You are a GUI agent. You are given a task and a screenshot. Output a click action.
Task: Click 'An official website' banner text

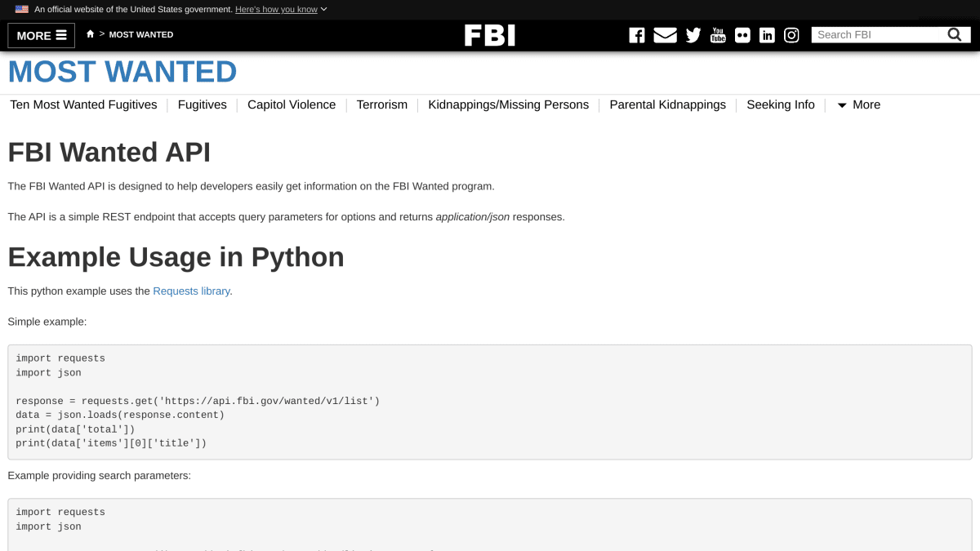pos(133,9)
